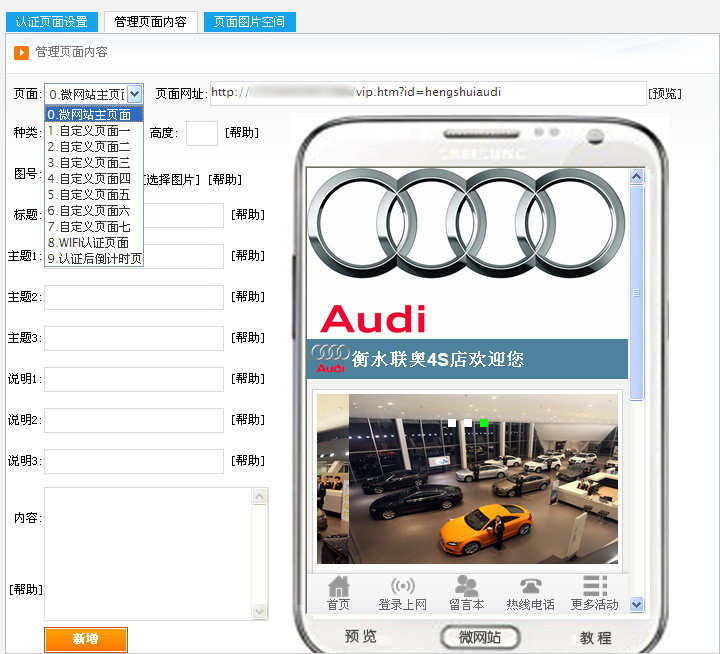Click the 说明1 input field
Screen dimensions: 720x654
point(134,379)
